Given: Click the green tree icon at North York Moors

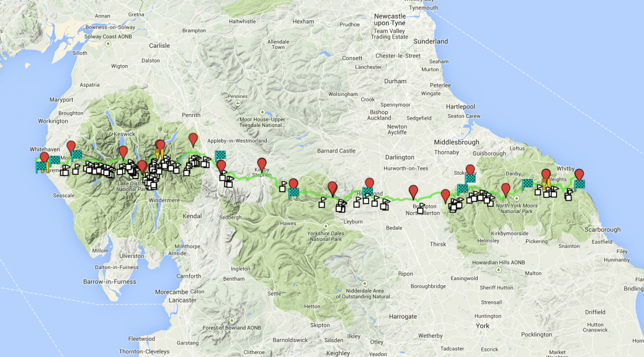Looking at the screenshot, I should (517, 198).
